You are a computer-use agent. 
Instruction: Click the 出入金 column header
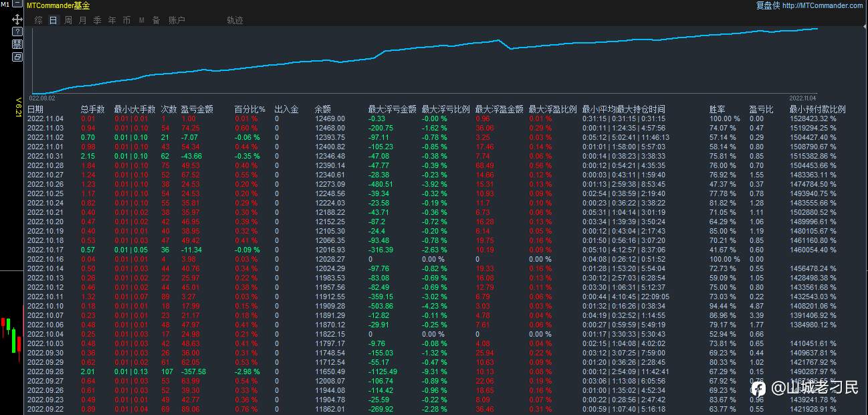tap(286, 109)
